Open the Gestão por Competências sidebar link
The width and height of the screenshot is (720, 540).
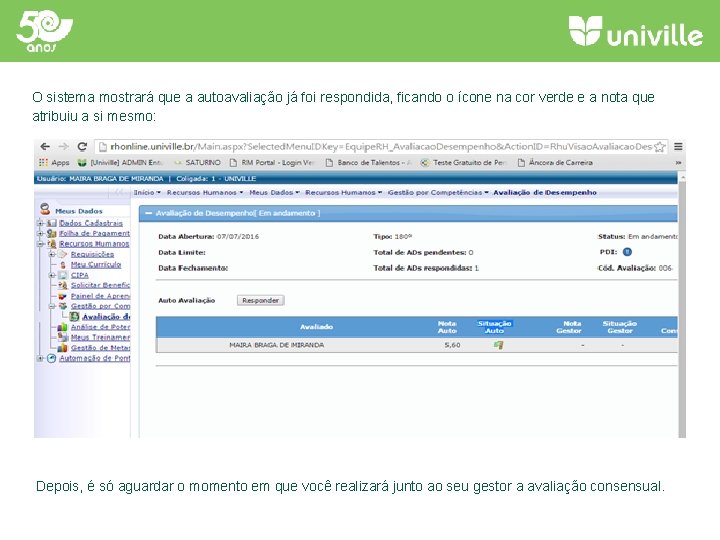click(x=100, y=306)
